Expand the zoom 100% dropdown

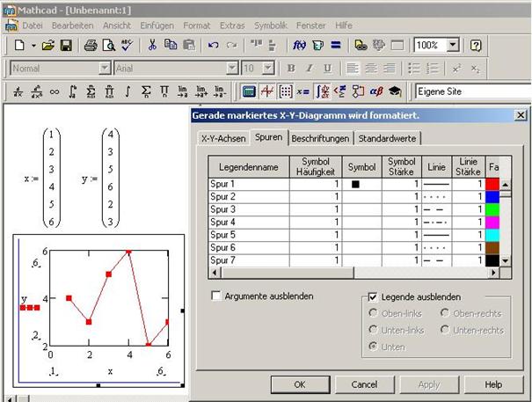pyautogui.click(x=453, y=45)
